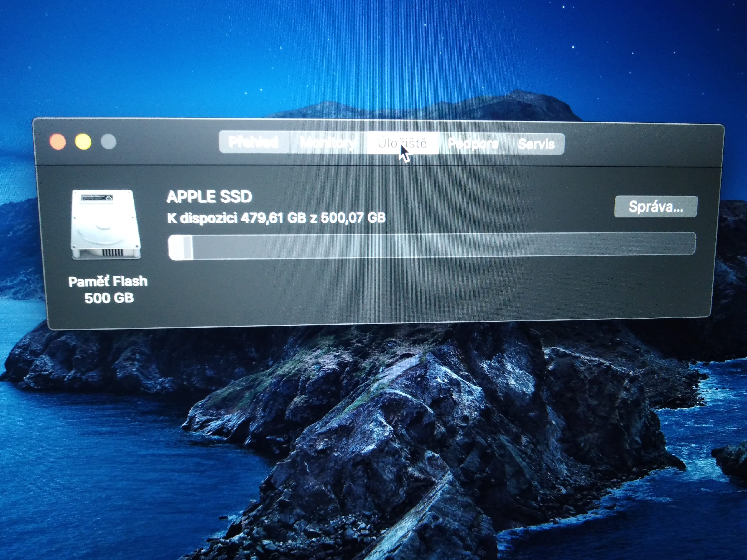Click the white used segment of storage bar
The height and width of the screenshot is (560, 747).
point(176,248)
